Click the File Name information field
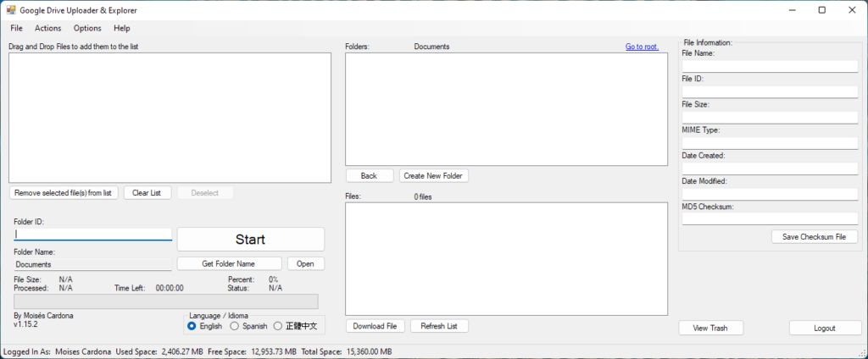The image size is (868, 359). (770, 66)
